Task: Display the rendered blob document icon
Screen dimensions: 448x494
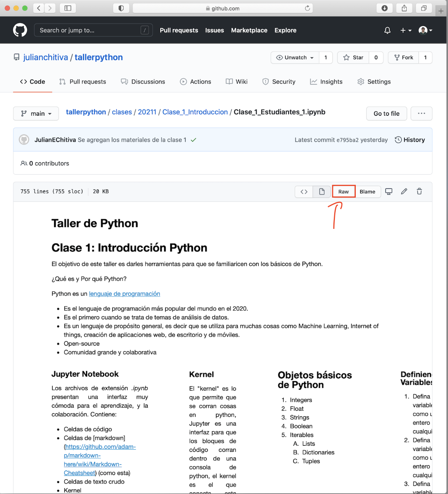Action: [322, 191]
